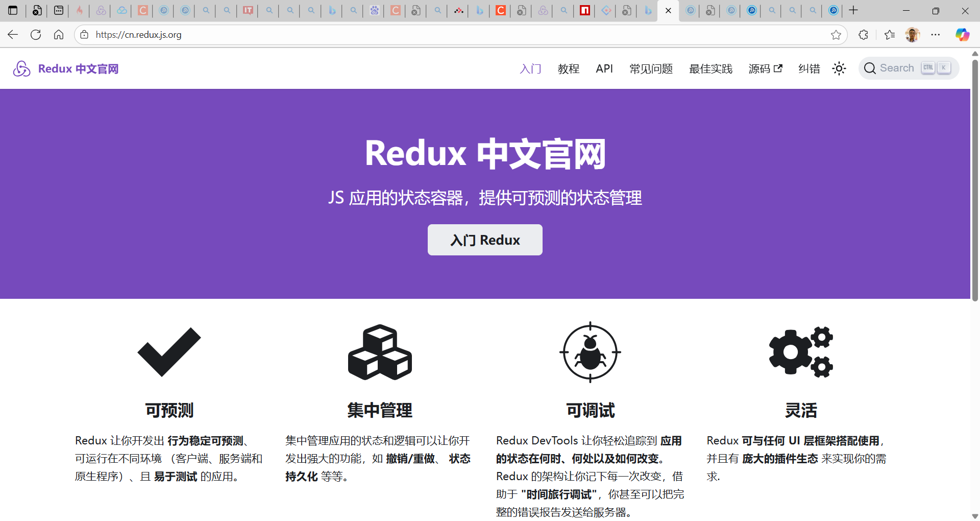The width and height of the screenshot is (980, 521).
Task: Click the page scrollbar thumb
Action: (975, 180)
